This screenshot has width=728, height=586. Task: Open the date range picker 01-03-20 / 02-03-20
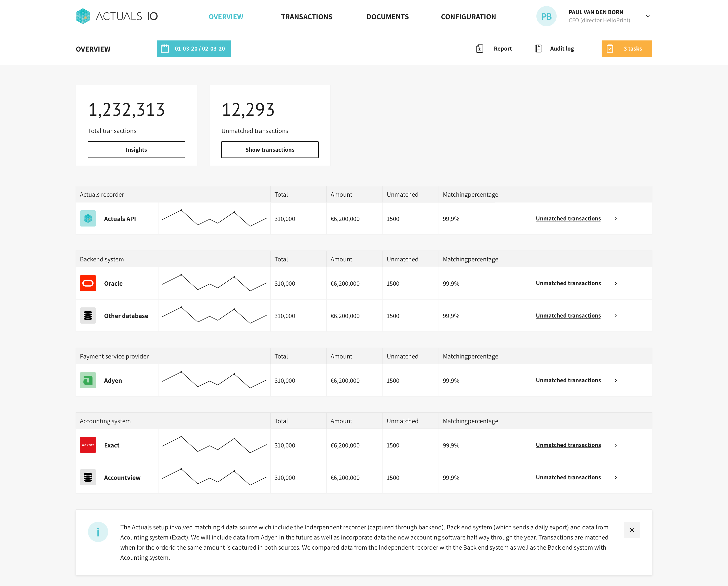click(194, 49)
